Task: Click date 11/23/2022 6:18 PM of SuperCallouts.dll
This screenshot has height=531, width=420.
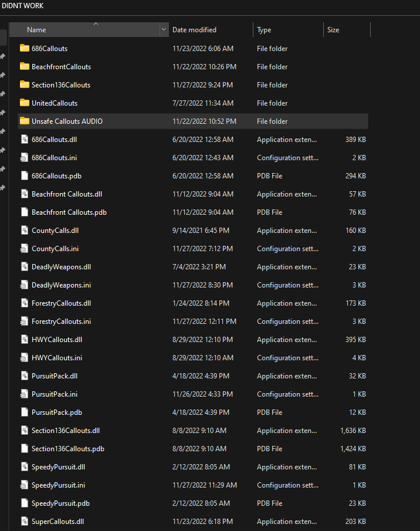Action: point(202,522)
